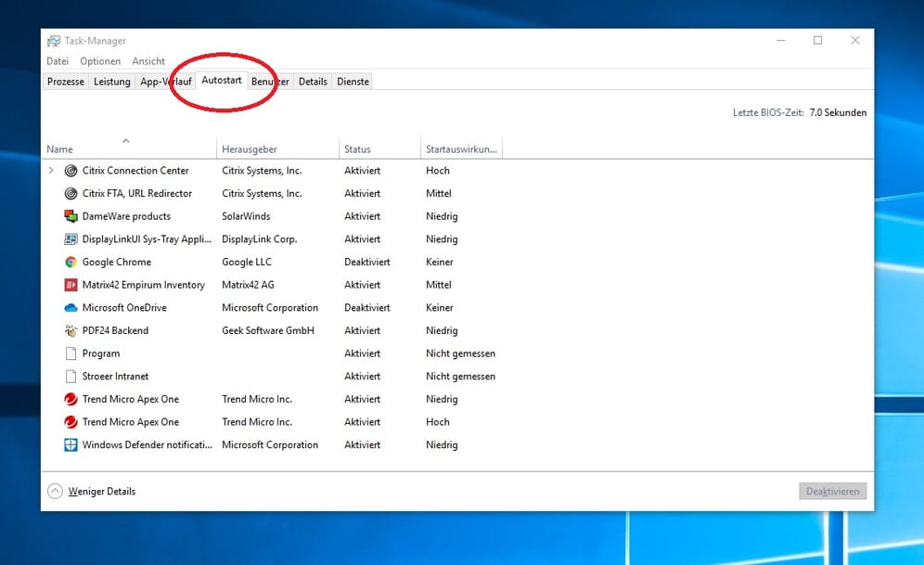Click Hoch impact of Citrix Connection Center
The height and width of the screenshot is (565, 924).
[438, 171]
